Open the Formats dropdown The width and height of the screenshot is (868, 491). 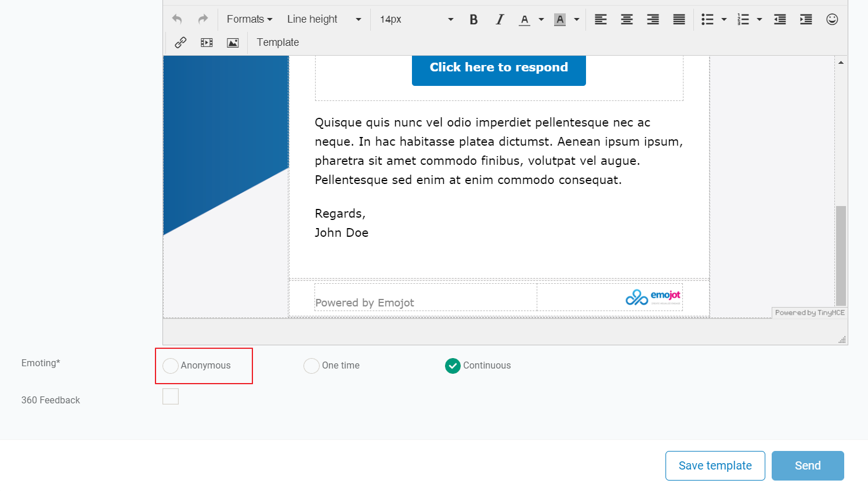point(249,19)
